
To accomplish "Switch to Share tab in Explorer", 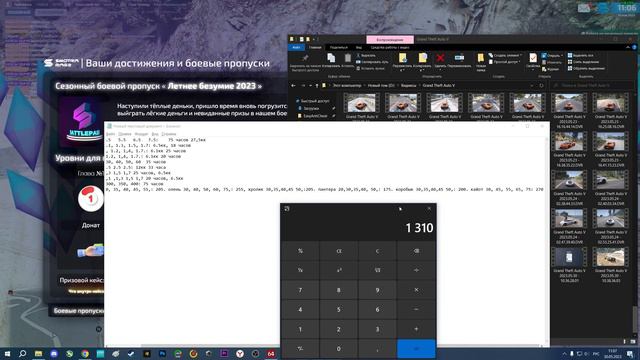I will pos(339,47).
